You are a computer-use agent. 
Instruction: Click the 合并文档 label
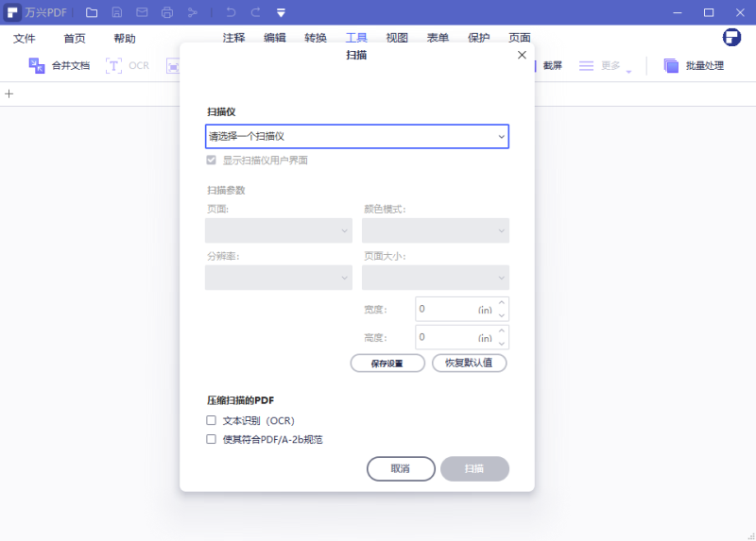coord(71,65)
